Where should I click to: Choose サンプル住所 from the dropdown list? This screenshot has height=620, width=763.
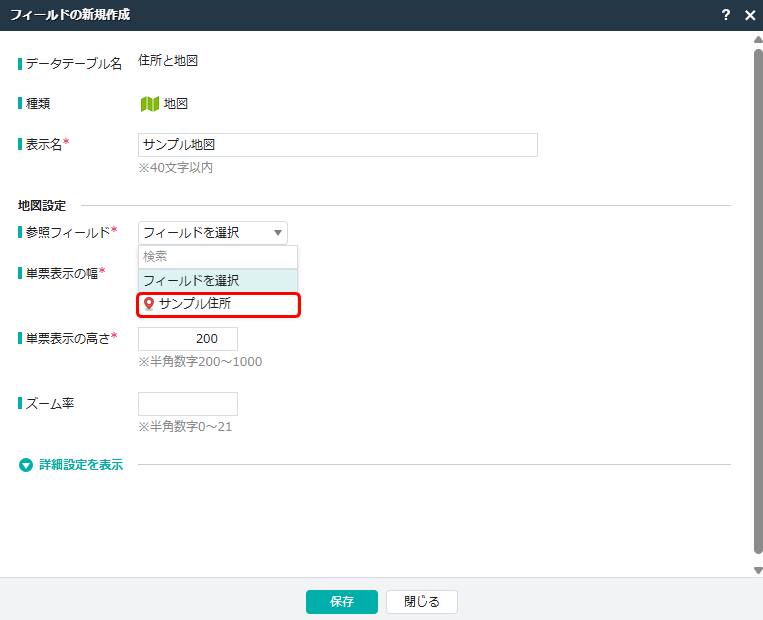[218, 305]
